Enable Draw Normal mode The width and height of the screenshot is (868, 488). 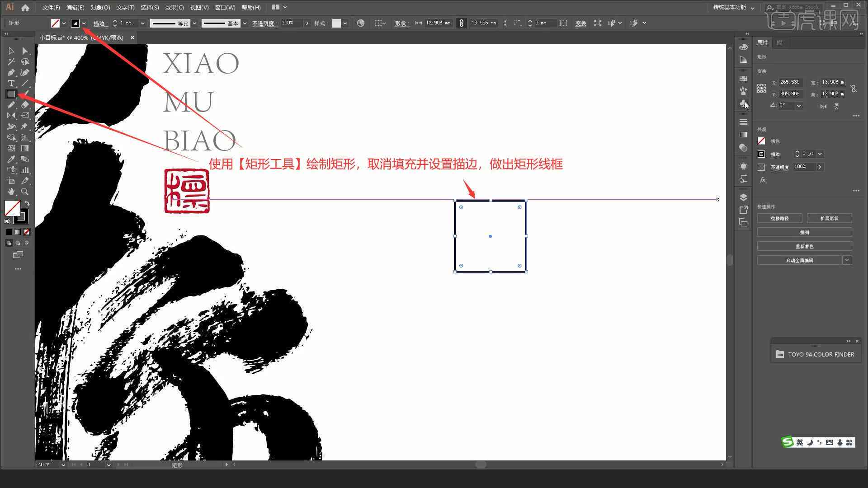point(9,243)
